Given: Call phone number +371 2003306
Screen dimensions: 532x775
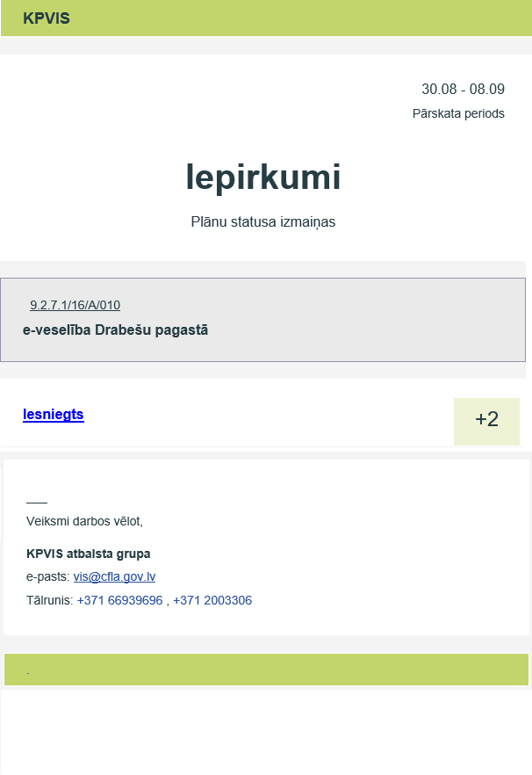Looking at the screenshot, I should pyautogui.click(x=212, y=600).
